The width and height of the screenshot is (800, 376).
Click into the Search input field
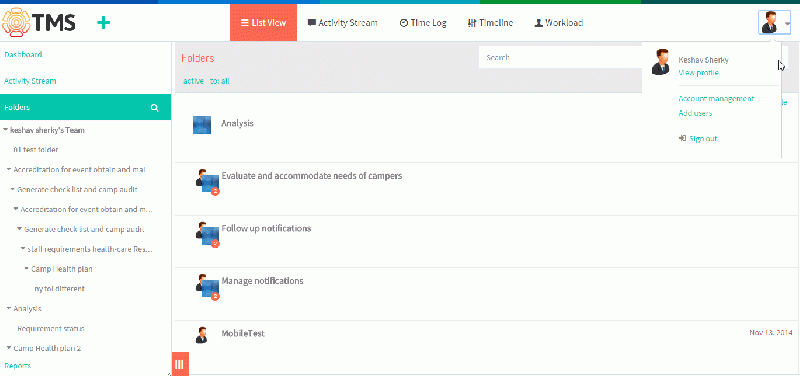tap(560, 57)
